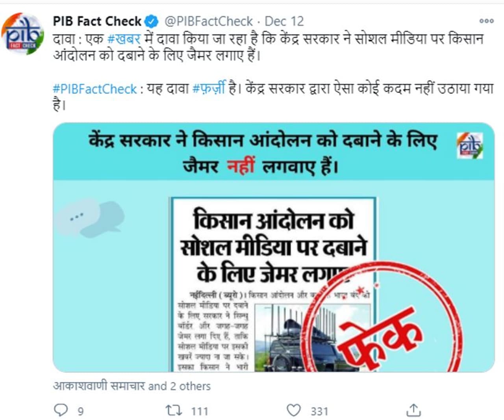Retweet using the retweet arrows icon
Image resolution: width=504 pixels, height=420 pixels.
tap(174, 411)
